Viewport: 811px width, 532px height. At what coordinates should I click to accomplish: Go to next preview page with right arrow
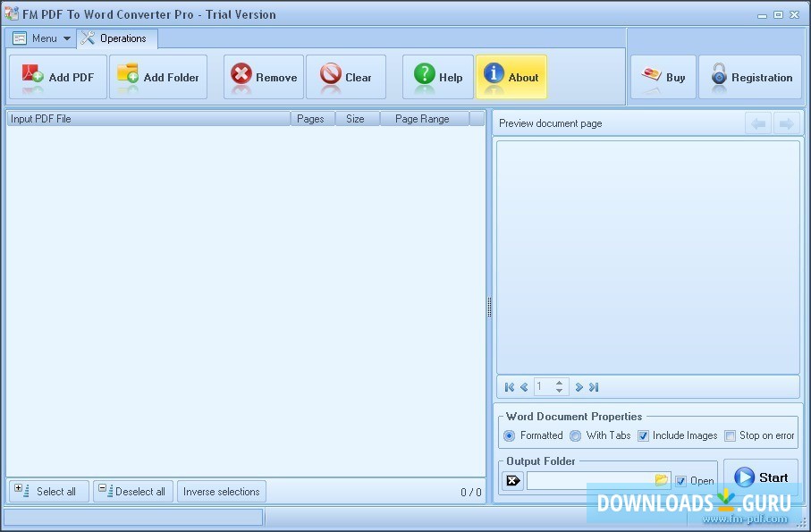click(787, 123)
